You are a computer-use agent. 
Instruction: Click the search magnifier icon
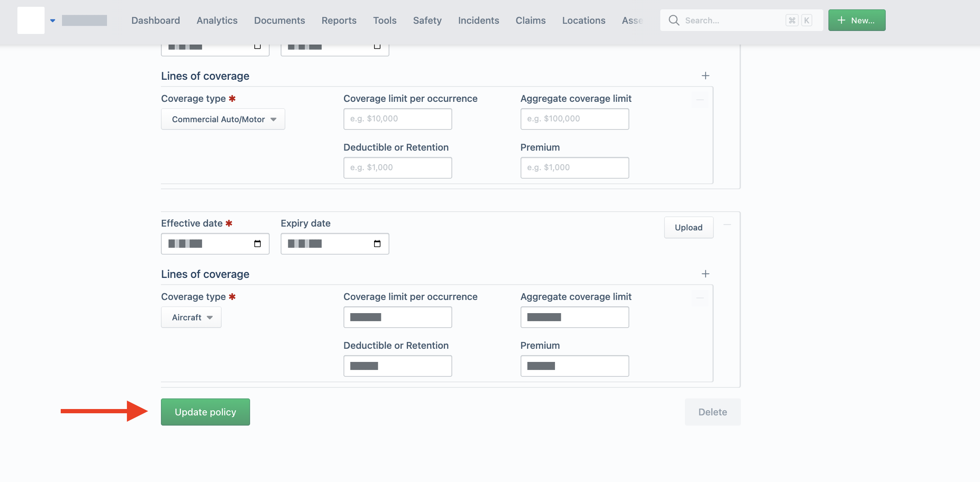point(673,20)
